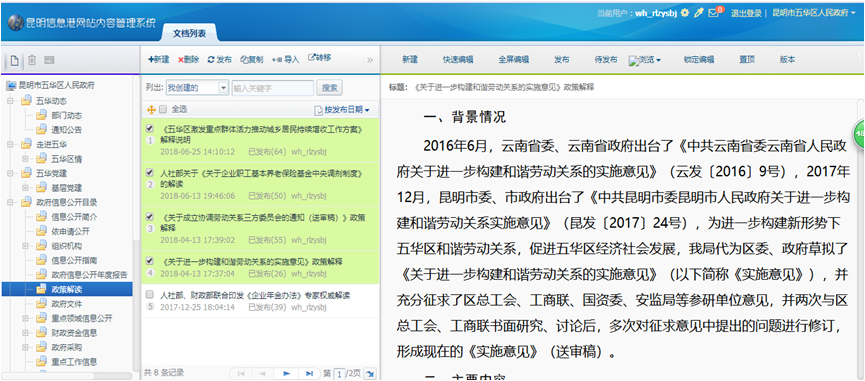Check the 企业年金办法 document checkbox
The height and width of the screenshot is (381, 865).
point(149,295)
